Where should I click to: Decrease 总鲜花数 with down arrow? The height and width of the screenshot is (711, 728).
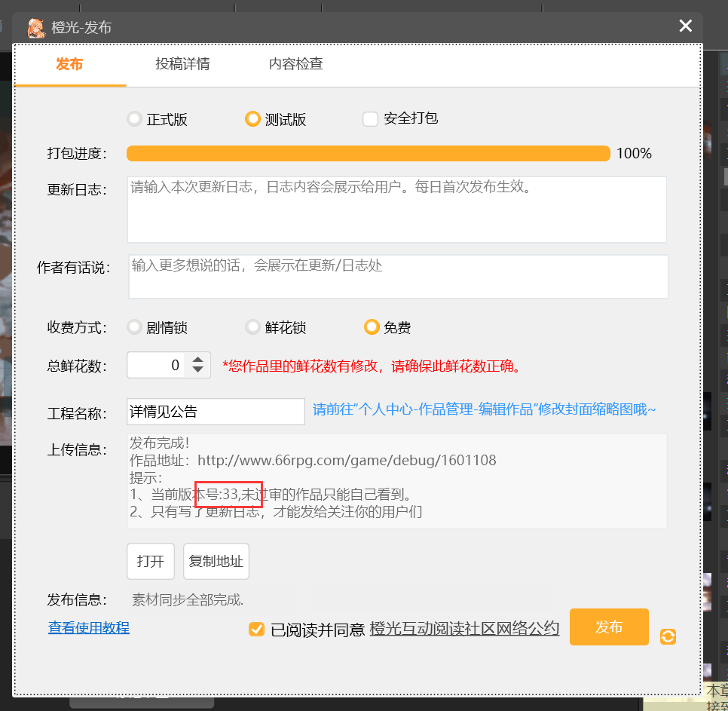(x=197, y=370)
